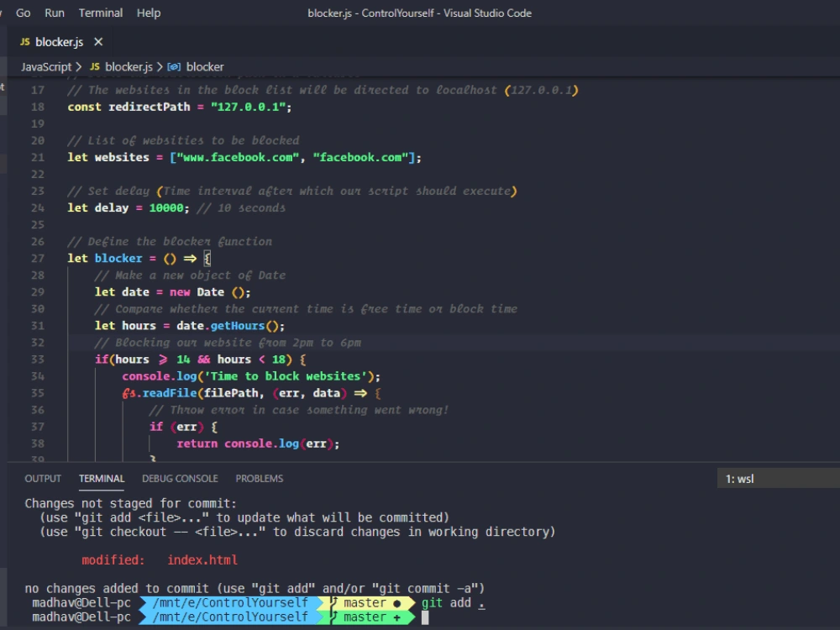Switch to the PROBLEMS panel tab
The image size is (840, 630).
point(260,479)
